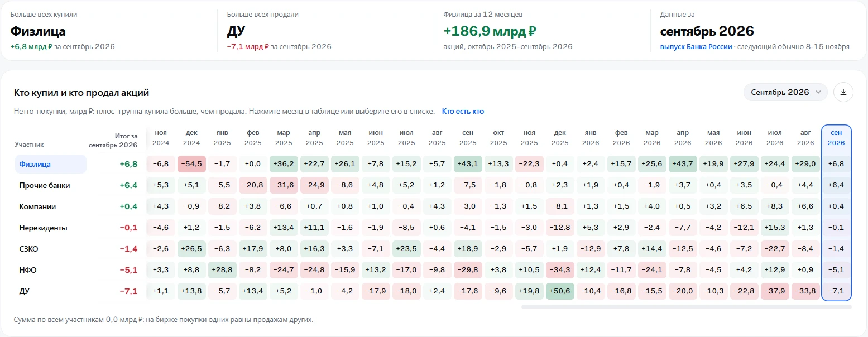Image resolution: width=868 pixels, height=337 pixels.
Task: Click the +28,8 cell in НФО row
Action: click(222, 270)
